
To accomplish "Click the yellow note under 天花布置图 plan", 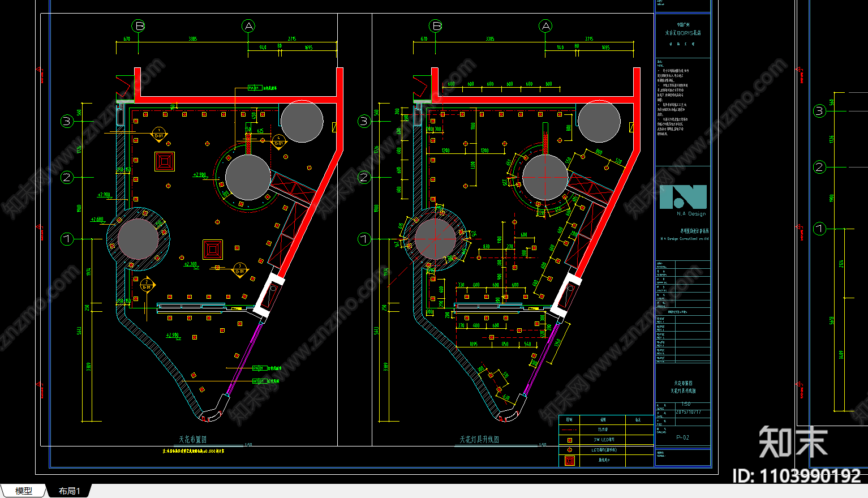I will coord(193,451).
